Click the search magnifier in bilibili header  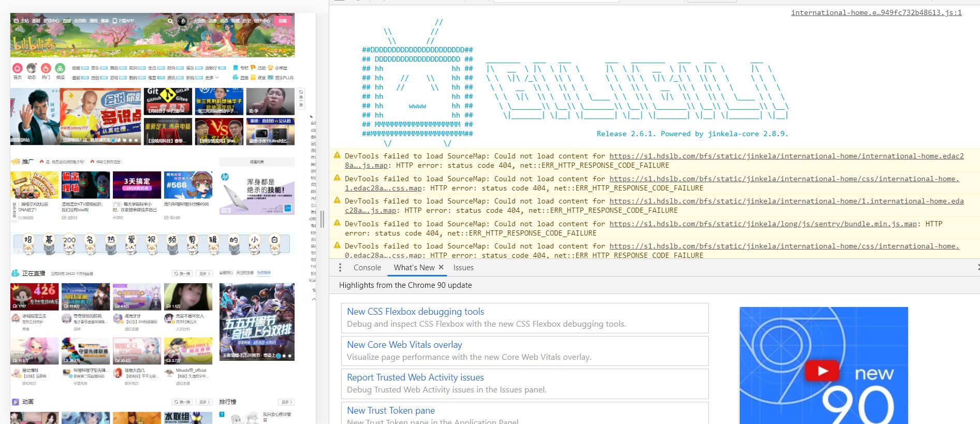(170, 21)
